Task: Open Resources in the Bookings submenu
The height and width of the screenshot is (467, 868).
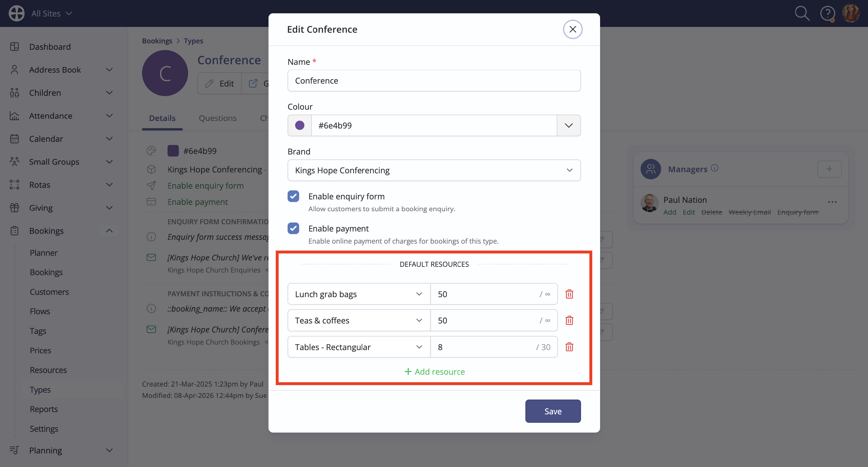Action: 48,369
